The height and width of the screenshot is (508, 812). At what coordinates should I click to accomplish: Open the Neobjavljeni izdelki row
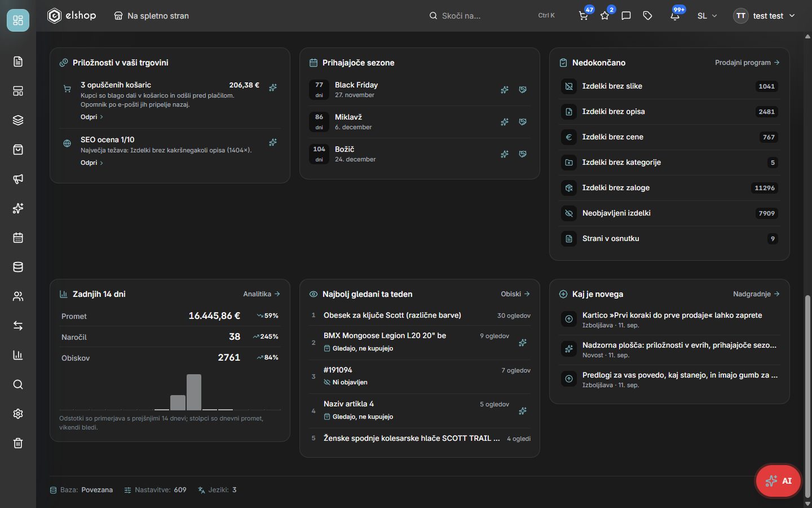(669, 213)
